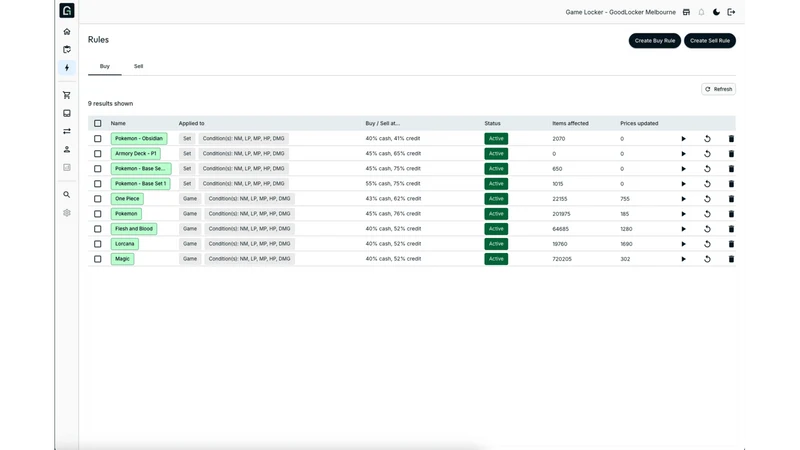The image size is (800, 450).
Task: Open the notifications bell
Action: [702, 12]
